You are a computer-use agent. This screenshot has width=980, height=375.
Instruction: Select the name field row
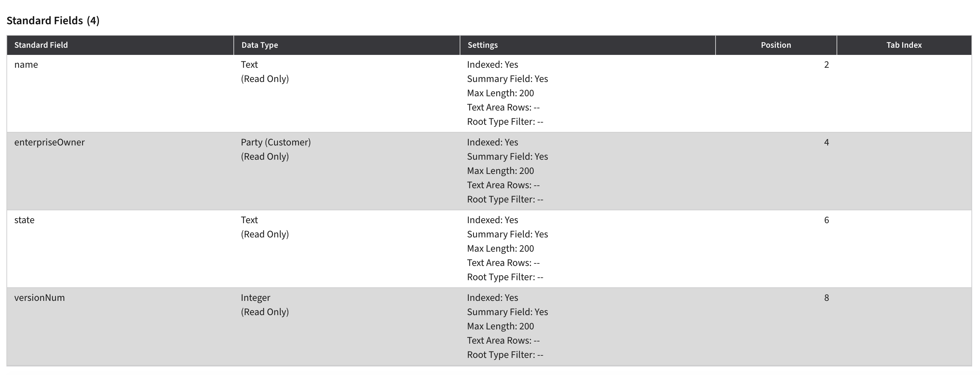[x=489, y=93]
